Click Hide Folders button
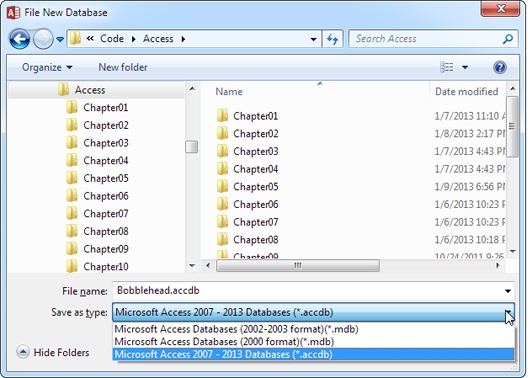Screen dimensions: 532x378 [53, 352]
